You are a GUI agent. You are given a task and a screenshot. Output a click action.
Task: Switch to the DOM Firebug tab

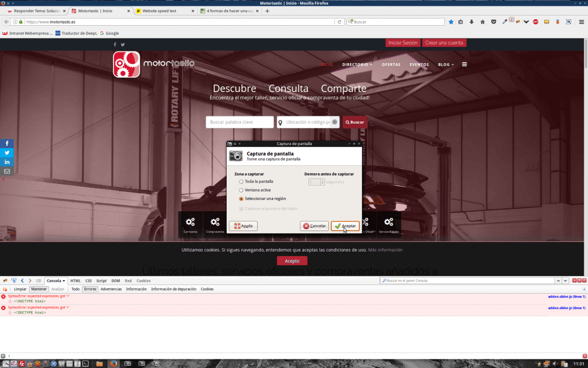[115, 281]
